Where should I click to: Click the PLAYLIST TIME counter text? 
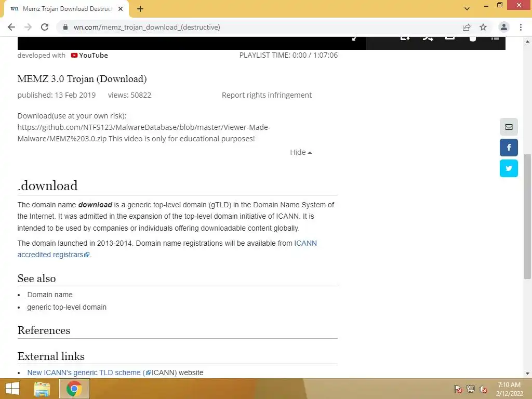288,55
